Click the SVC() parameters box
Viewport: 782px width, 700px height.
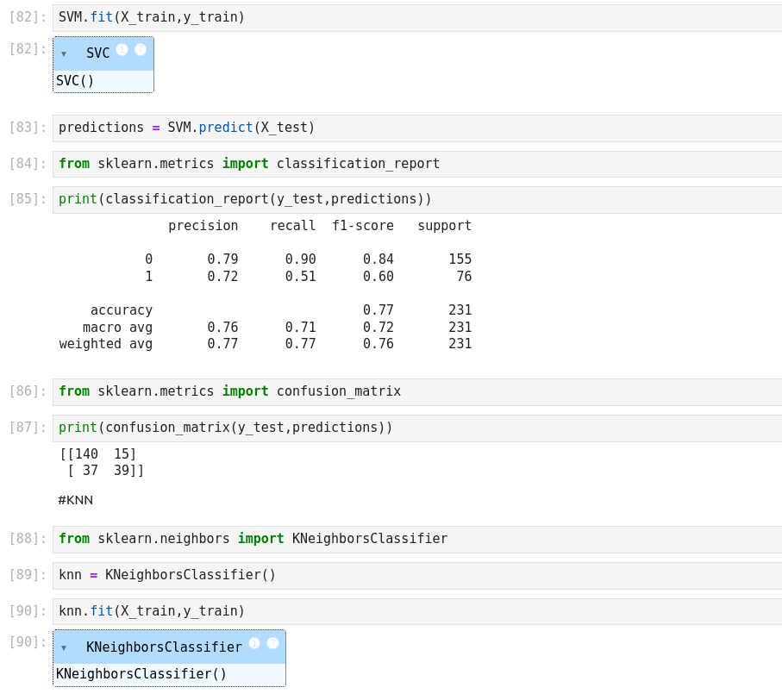tap(103, 81)
